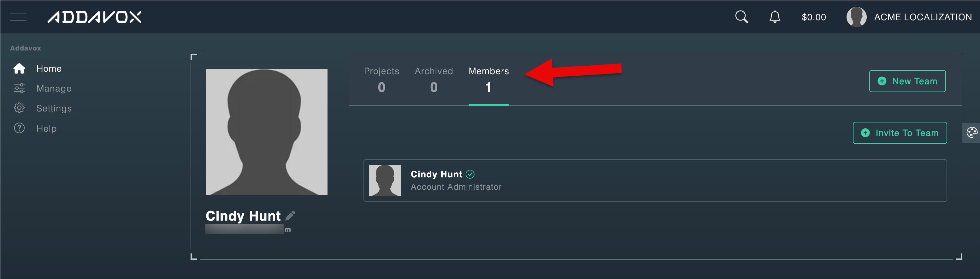Open the theme palette icon
Screen dimensions: 980x279
pyautogui.click(x=971, y=133)
